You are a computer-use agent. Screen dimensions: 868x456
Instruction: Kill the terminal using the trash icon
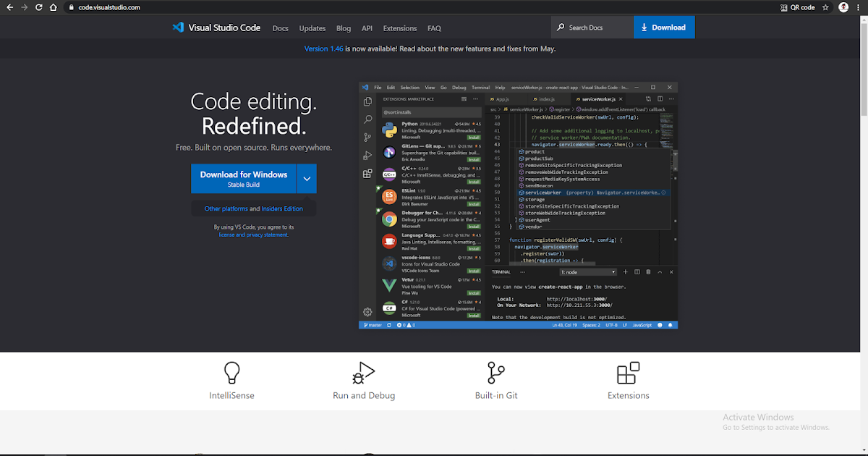(x=648, y=271)
